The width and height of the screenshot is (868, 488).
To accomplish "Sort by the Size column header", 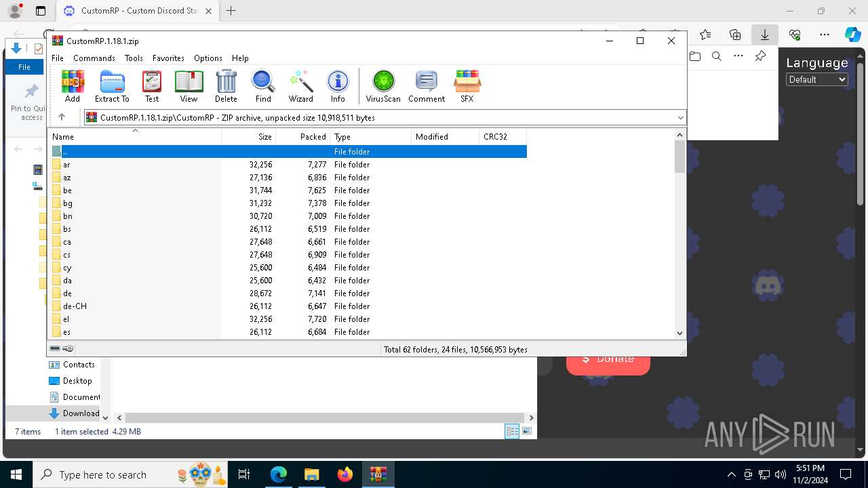I will click(248, 137).
